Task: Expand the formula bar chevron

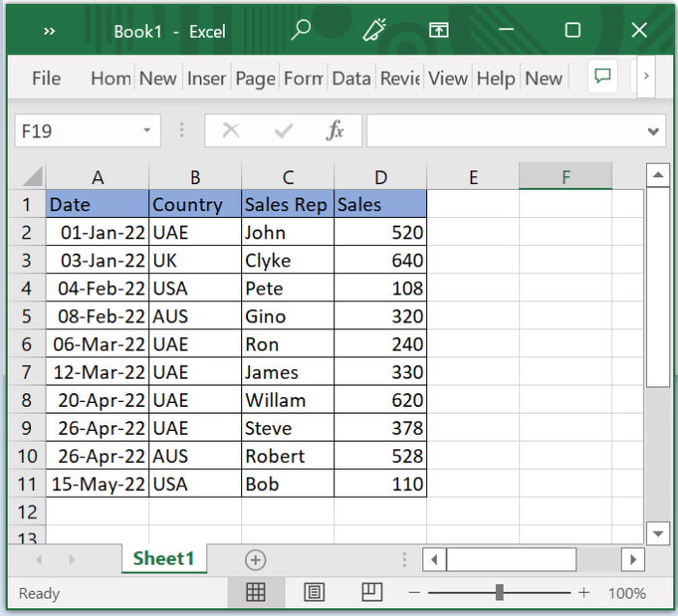Action: click(654, 131)
